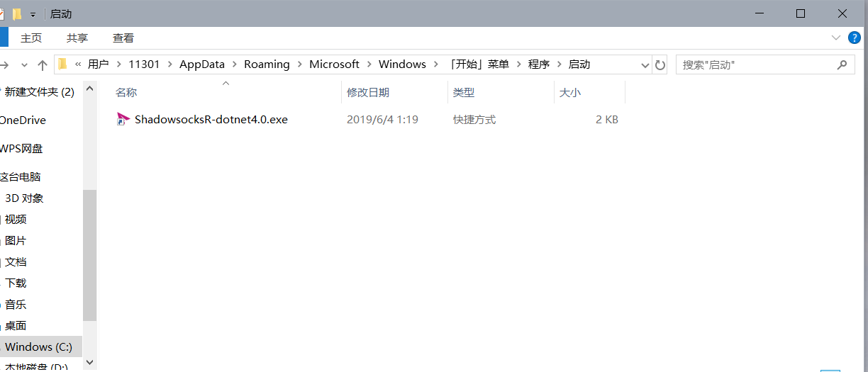Viewport: 868px width, 372px height.
Task: Show hidden breadcrumb path with « chevron
Action: click(x=78, y=64)
